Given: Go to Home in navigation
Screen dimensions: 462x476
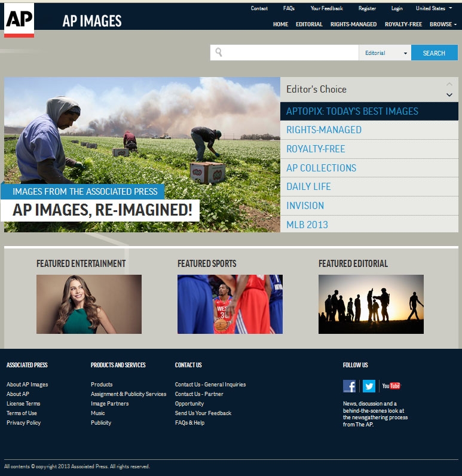Looking at the screenshot, I should click(280, 24).
